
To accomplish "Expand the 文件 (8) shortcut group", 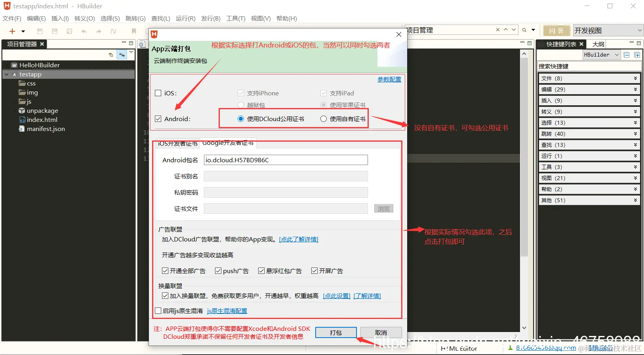I will 589,78.
